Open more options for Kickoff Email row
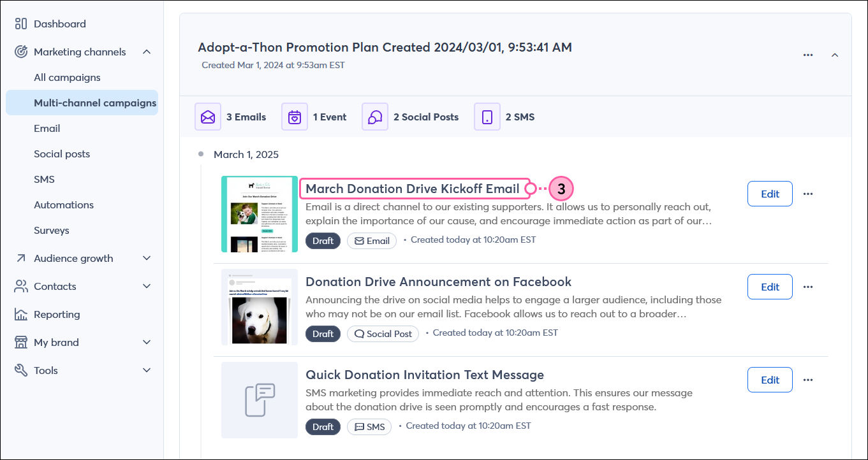The image size is (868, 460). point(808,194)
